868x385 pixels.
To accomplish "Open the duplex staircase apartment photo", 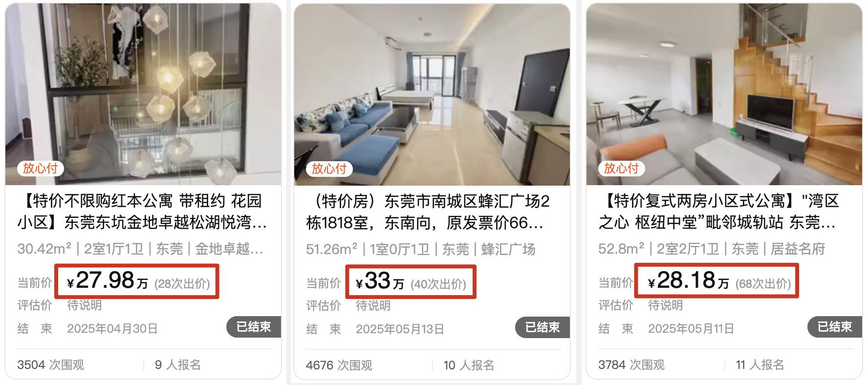I will tap(724, 94).
